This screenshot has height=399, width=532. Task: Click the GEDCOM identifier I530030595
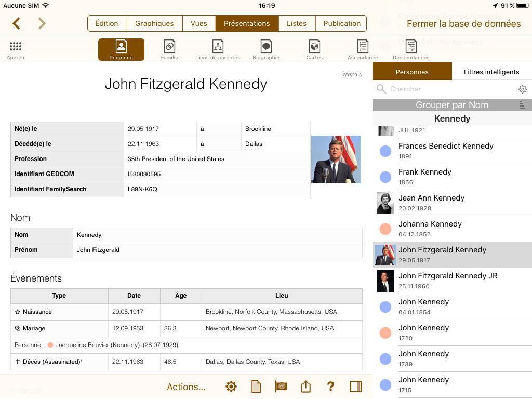click(x=144, y=174)
